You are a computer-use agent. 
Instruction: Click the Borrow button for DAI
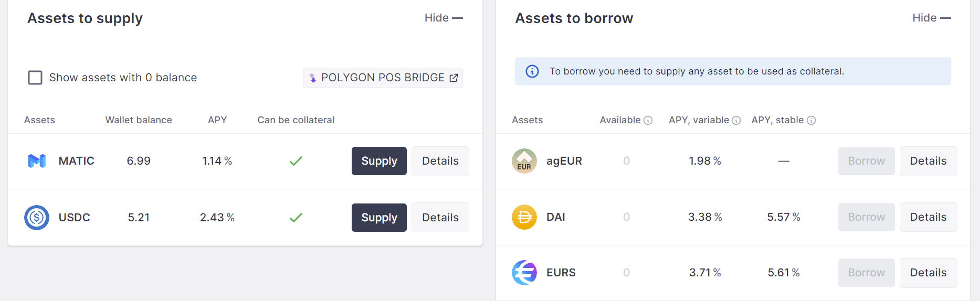866,217
